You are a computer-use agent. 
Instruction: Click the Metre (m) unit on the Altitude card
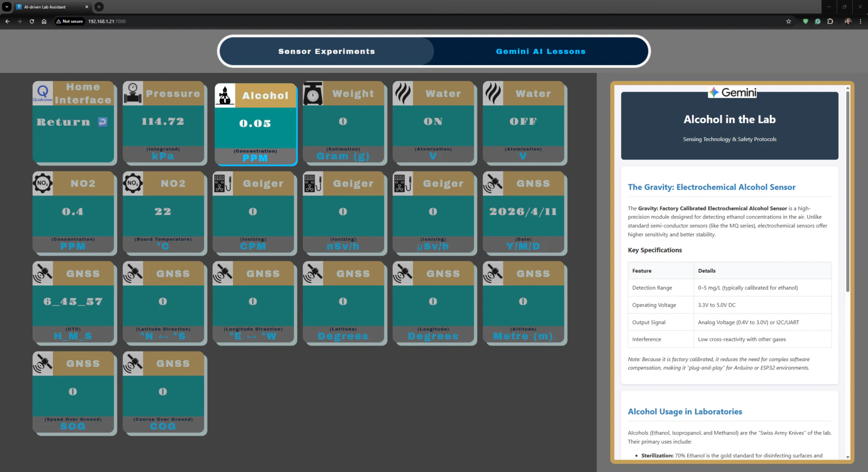[523, 336]
